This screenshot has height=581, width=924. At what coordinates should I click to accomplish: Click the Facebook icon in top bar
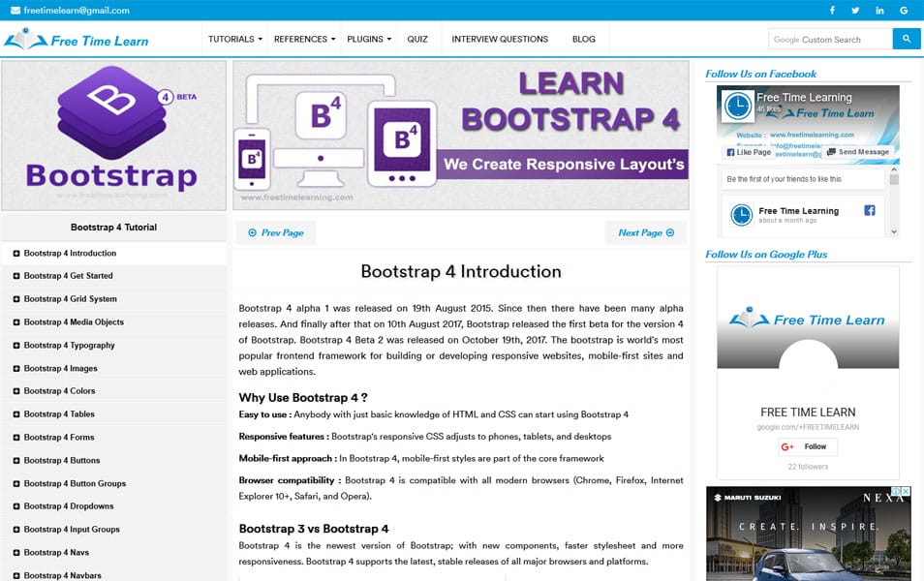tap(832, 10)
